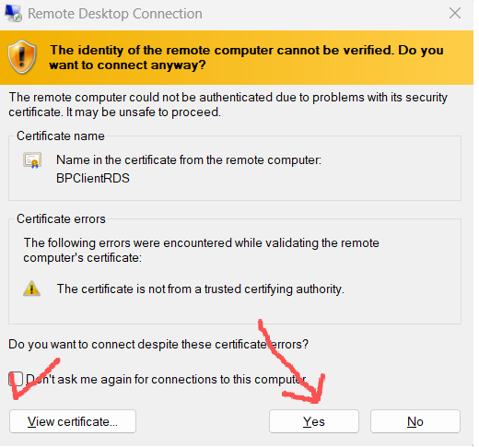Viewport: 479px width, 448px height.
Task: Click the "Remote Desktop Connection" window title text
Action: pyautogui.click(x=115, y=14)
